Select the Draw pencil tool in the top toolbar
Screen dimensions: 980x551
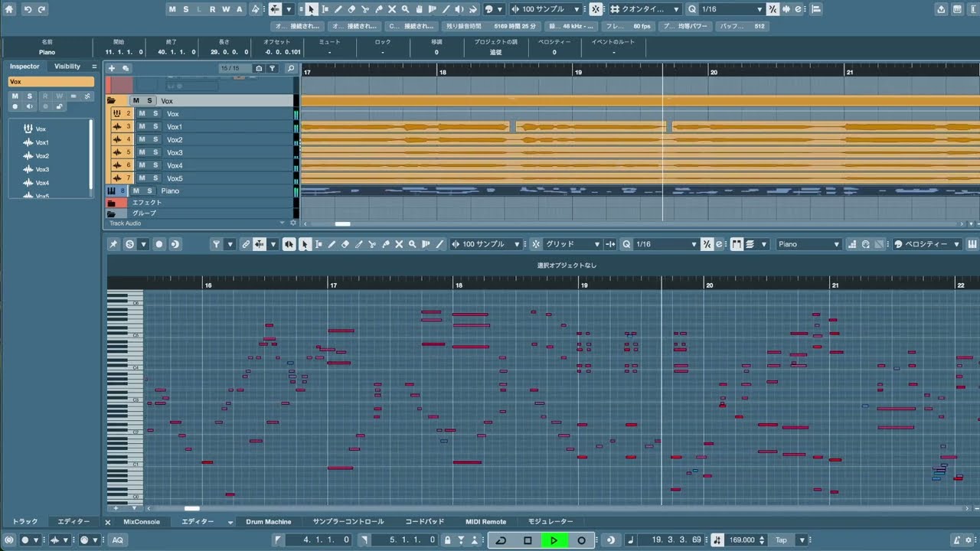[x=338, y=9]
